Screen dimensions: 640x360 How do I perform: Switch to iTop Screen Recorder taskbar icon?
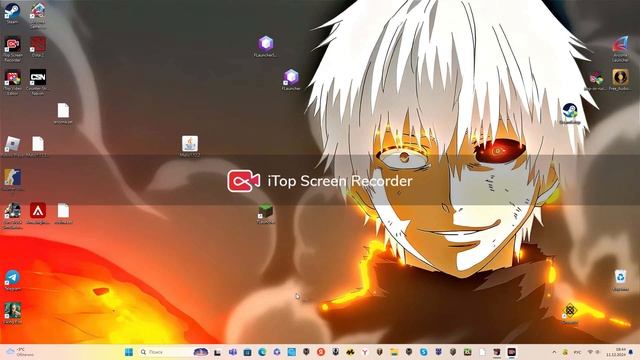(x=511, y=352)
